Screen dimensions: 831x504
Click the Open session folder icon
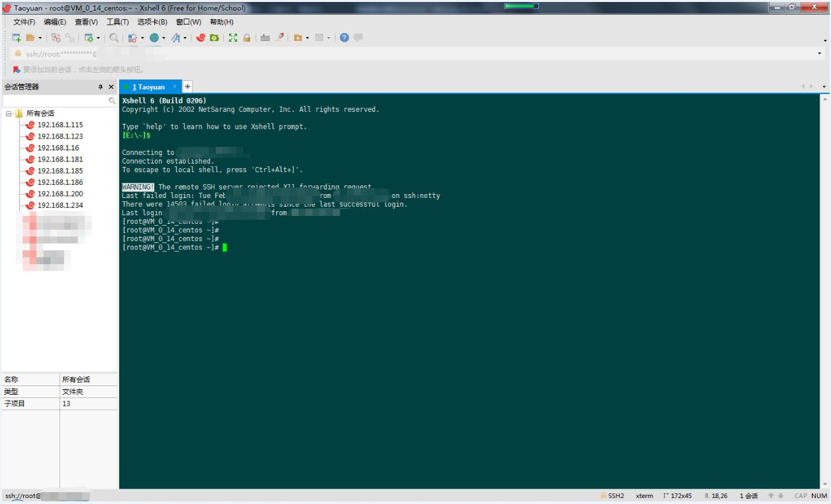pyautogui.click(x=30, y=38)
